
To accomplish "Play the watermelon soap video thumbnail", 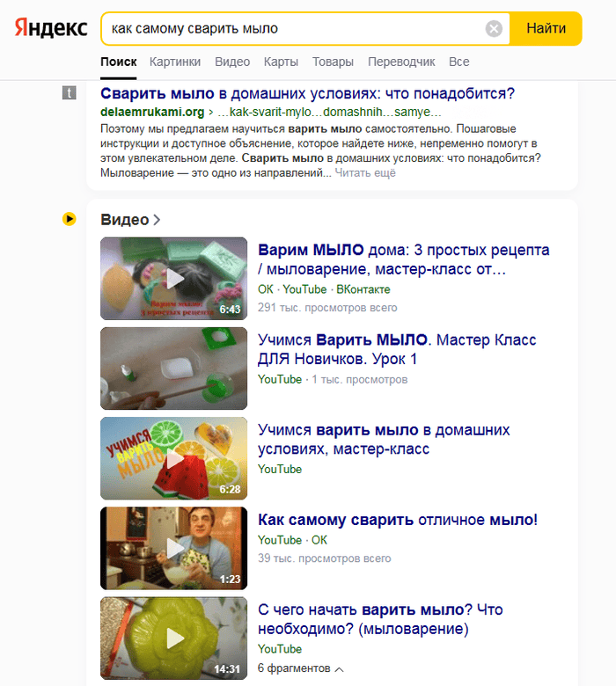I will (174, 458).
